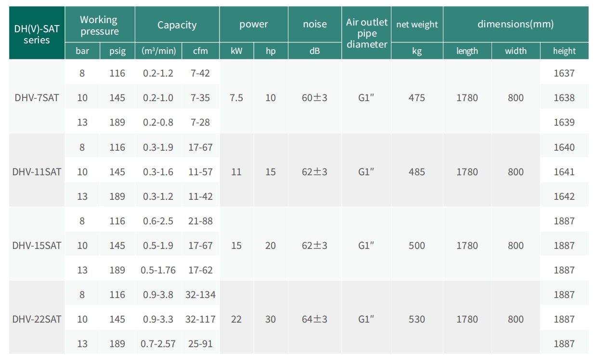Click the height sub-header
The image size is (595, 364).
(x=564, y=51)
